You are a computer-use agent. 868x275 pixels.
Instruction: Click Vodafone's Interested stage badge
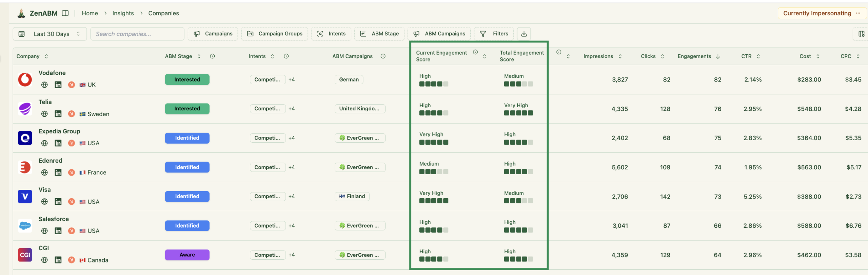[187, 79]
